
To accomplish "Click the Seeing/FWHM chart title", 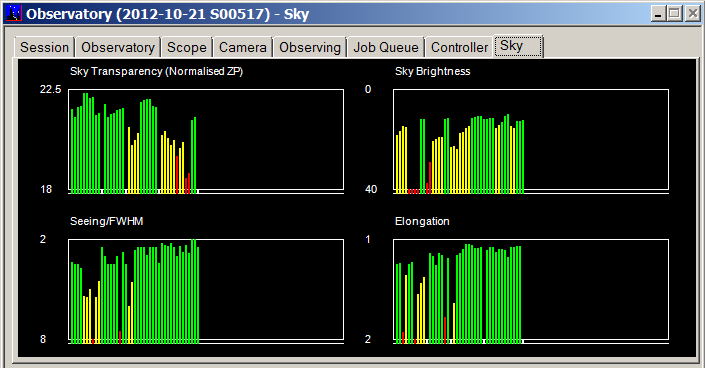I will [x=107, y=221].
